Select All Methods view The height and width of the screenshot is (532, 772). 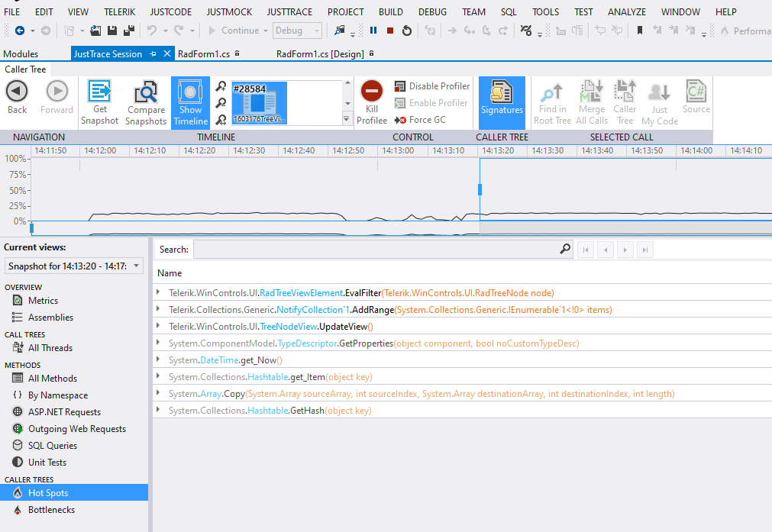coord(52,378)
